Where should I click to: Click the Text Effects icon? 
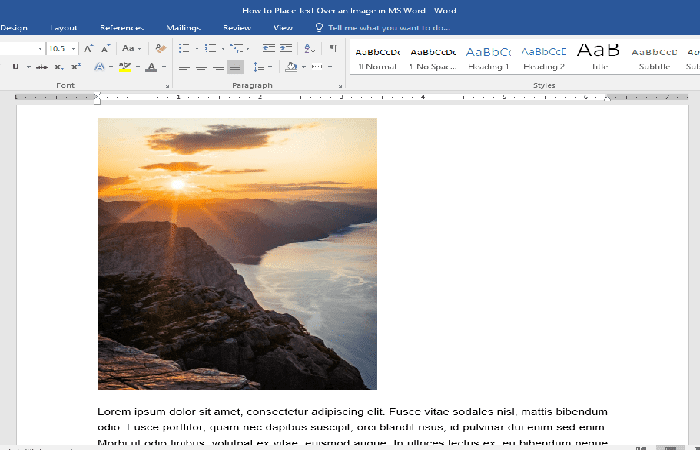[x=101, y=67]
